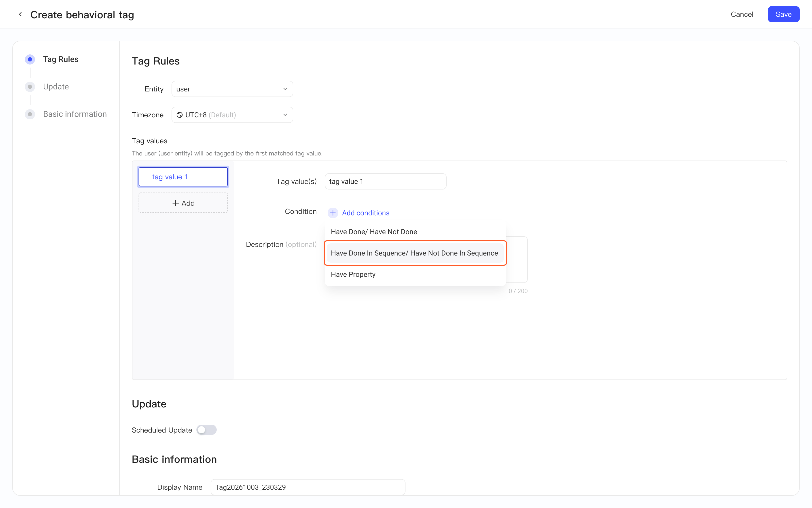Pick the Have Property option
The height and width of the screenshot is (508, 812).
415,275
